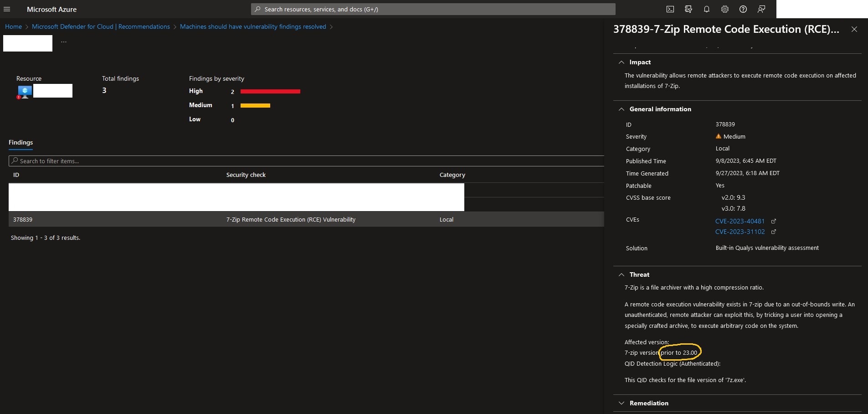The image size is (868, 414).
Task: Navigate to the Home breadcrumb
Action: [x=13, y=26]
